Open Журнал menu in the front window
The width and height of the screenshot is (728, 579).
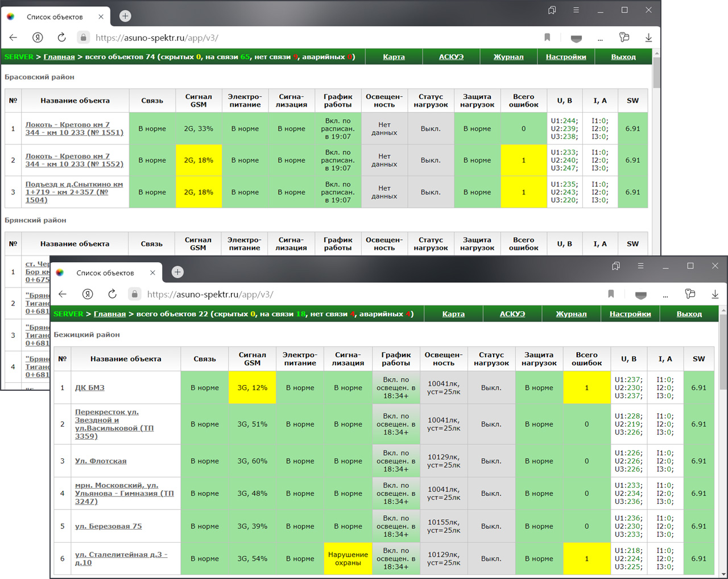571,314
